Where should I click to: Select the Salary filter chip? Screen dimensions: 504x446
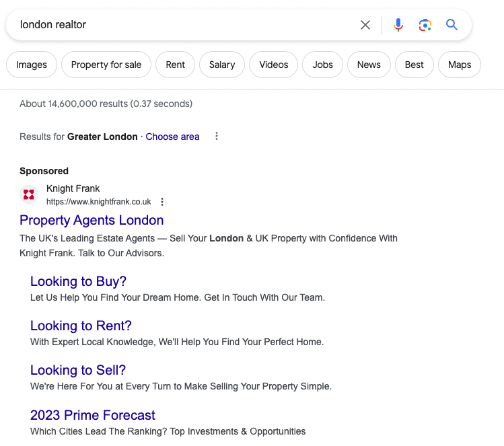tap(222, 65)
